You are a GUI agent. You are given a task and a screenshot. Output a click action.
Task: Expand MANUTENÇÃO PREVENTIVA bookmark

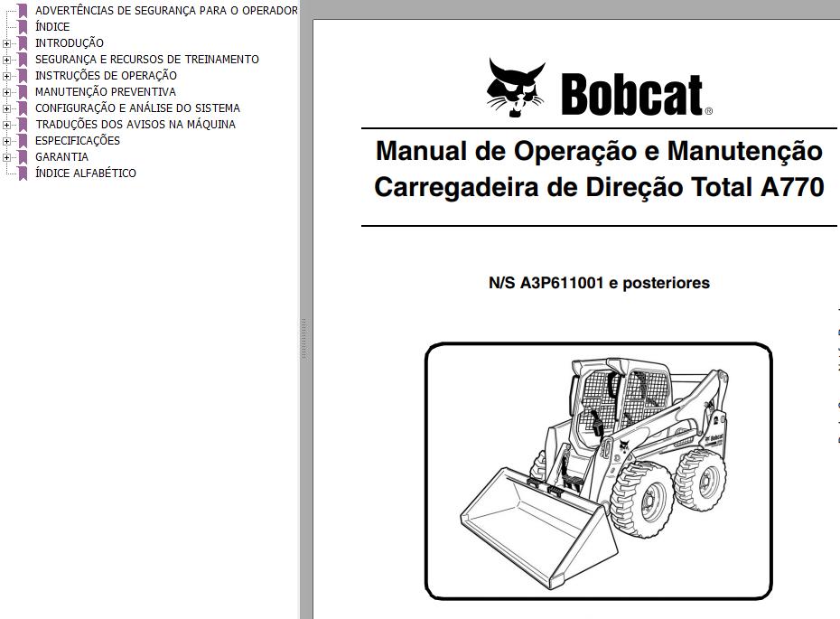click(x=6, y=92)
